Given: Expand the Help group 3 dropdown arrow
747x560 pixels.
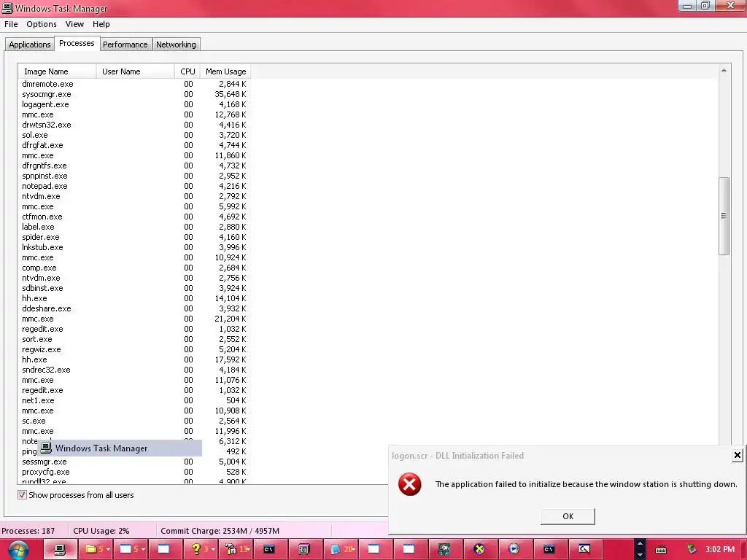Looking at the screenshot, I should click(x=213, y=550).
